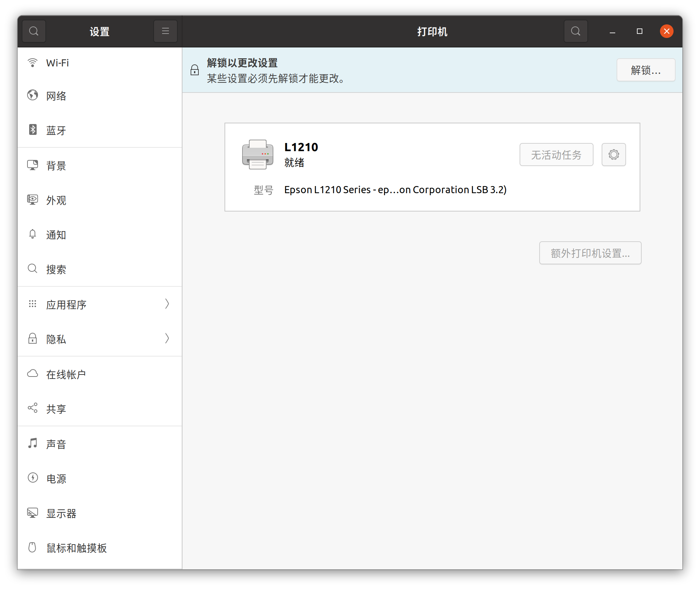The width and height of the screenshot is (700, 589).
Task: Select 鼠标和触摸板 in the sidebar
Action: pyautogui.click(x=77, y=548)
